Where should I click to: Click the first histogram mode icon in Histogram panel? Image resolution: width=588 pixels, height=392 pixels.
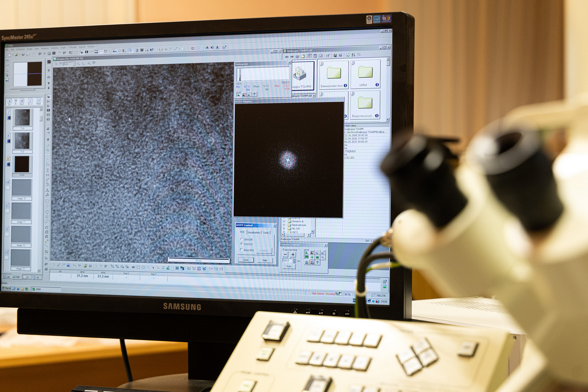point(238,94)
